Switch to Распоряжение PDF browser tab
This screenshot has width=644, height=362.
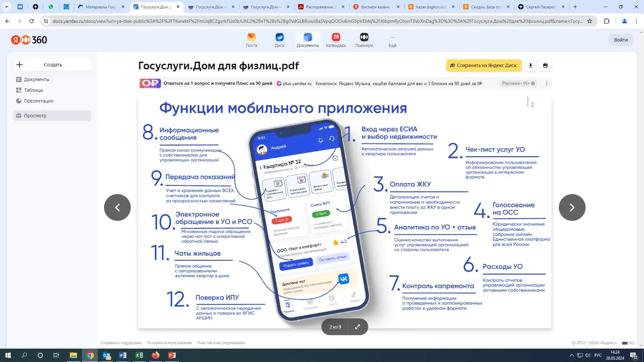pos(321,7)
